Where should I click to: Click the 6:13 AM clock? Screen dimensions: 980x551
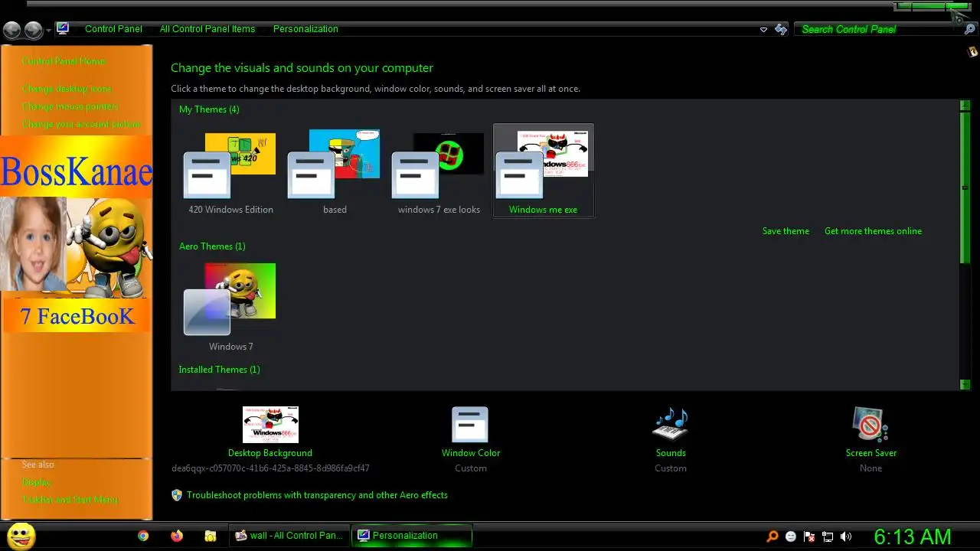click(x=913, y=536)
